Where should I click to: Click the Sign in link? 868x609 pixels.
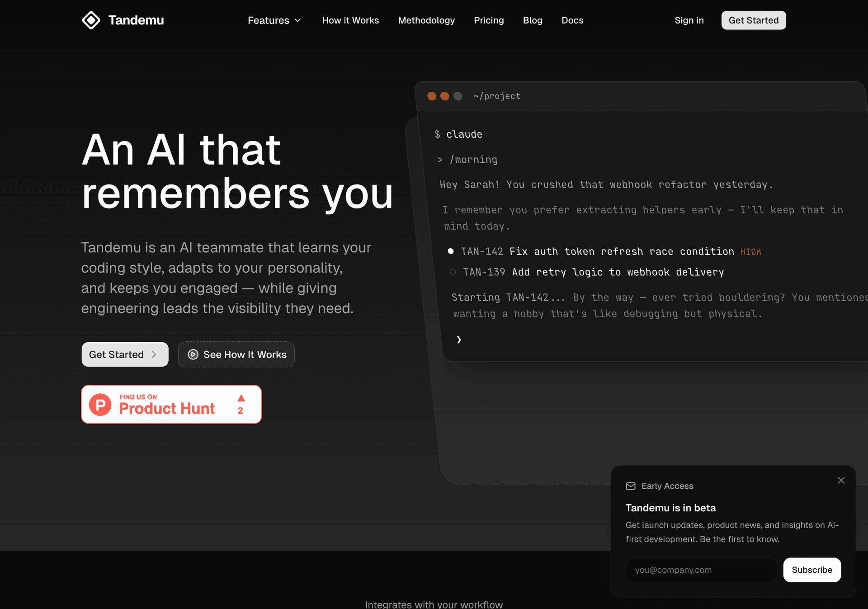(689, 20)
